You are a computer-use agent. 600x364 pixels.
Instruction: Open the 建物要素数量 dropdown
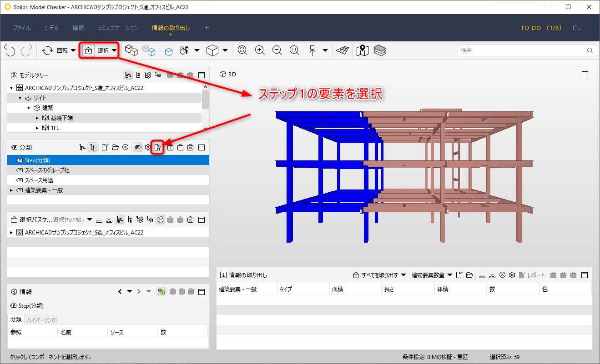point(432,275)
